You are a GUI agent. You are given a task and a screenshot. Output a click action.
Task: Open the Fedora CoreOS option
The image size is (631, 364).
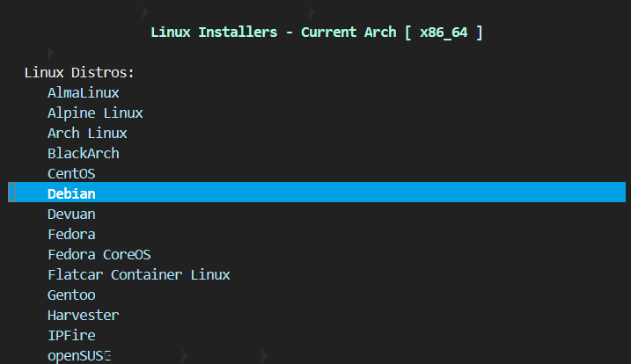coord(99,254)
